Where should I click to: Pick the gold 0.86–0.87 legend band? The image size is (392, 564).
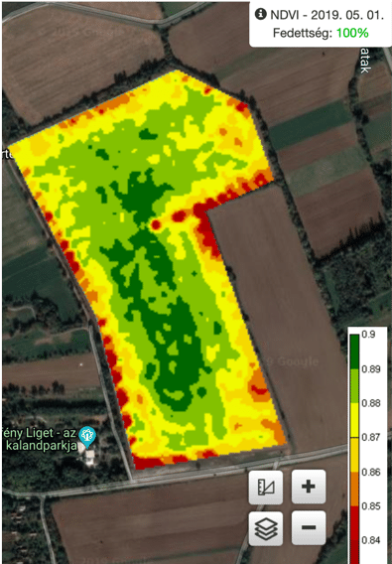point(354,455)
